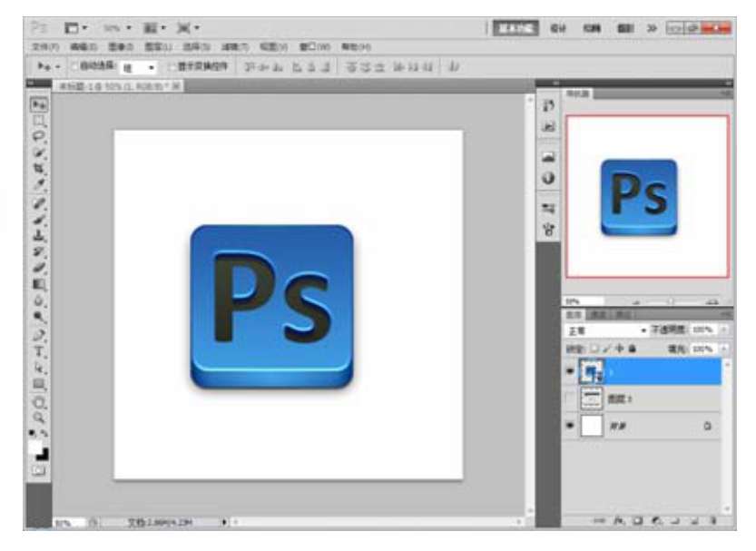Swap foreground and background colors

pyautogui.click(x=44, y=433)
